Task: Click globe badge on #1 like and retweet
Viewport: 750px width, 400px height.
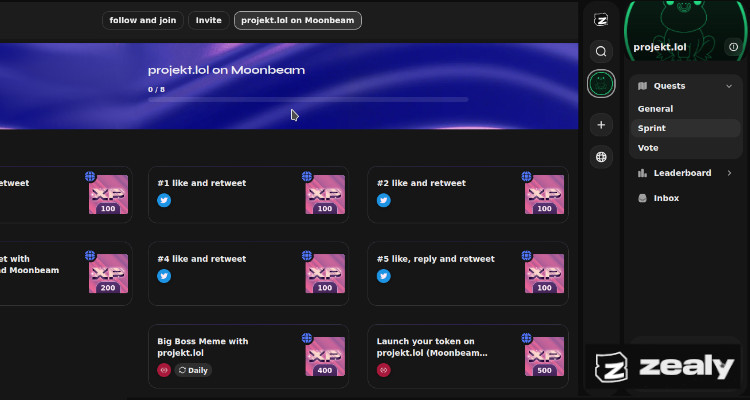Action: click(x=307, y=177)
